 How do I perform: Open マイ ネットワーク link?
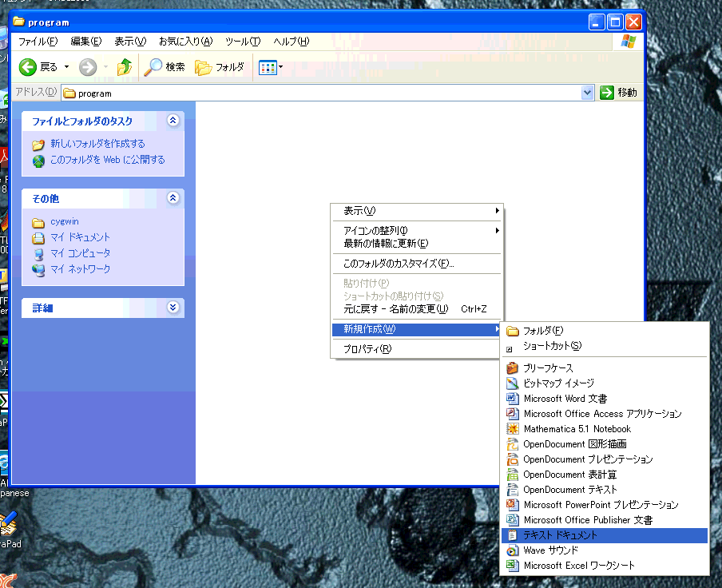pos(80,269)
